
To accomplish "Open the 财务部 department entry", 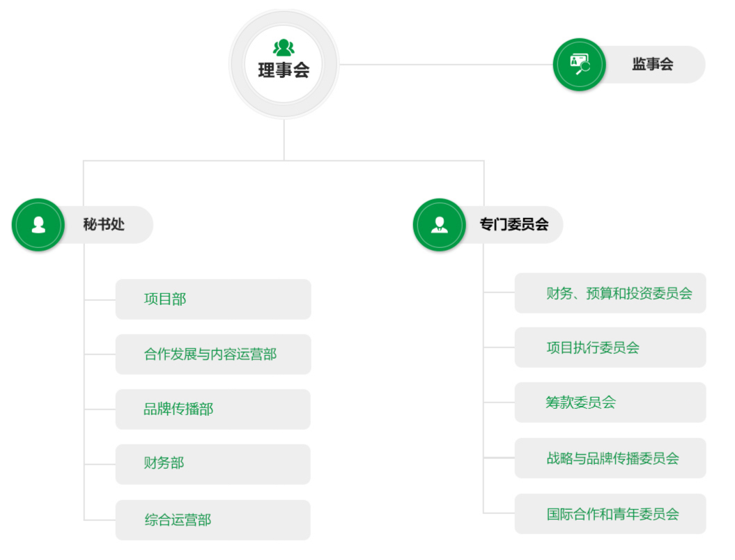I will point(212,464).
